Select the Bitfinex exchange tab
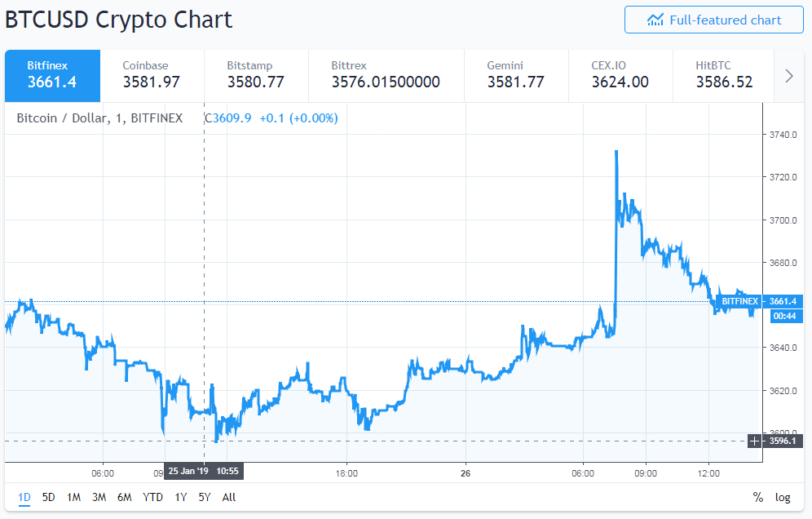The image size is (812, 519). pyautogui.click(x=52, y=75)
